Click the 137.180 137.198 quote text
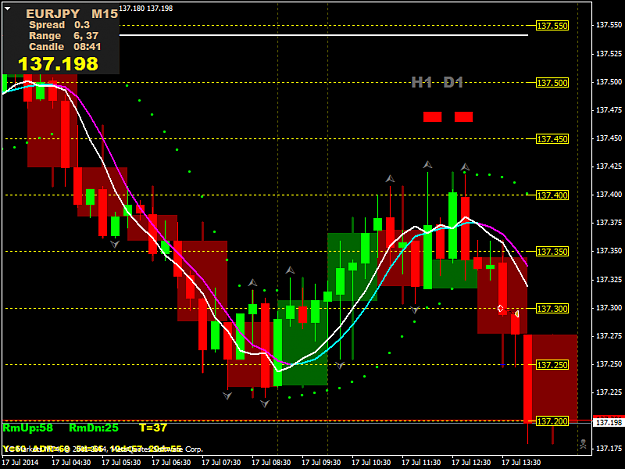This screenshot has width=625, height=469. click(146, 8)
